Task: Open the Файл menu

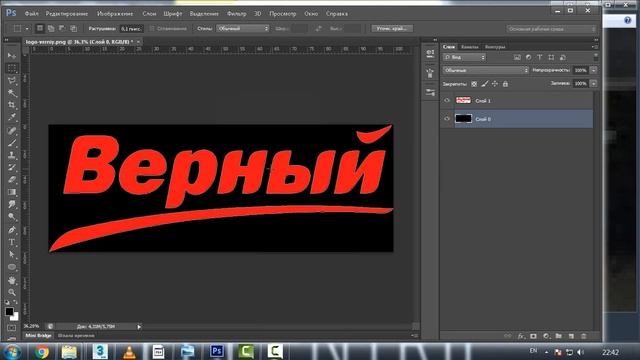Action: click(31, 13)
